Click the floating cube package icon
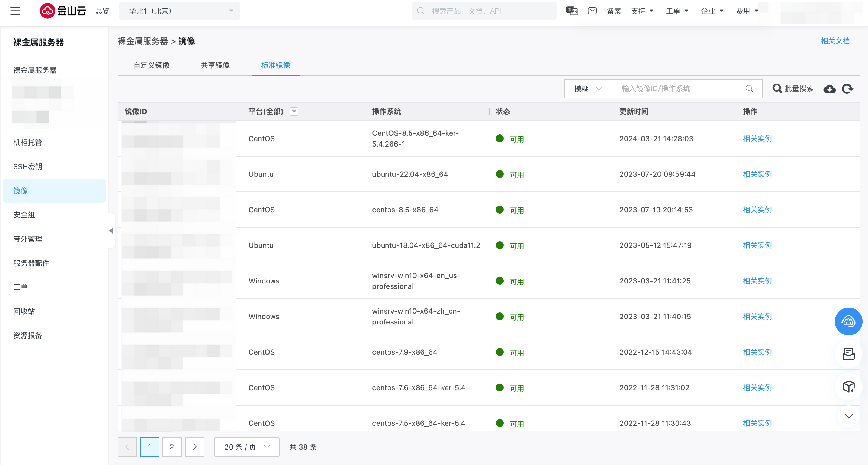Viewport: 868px width, 465px height. pos(848,387)
